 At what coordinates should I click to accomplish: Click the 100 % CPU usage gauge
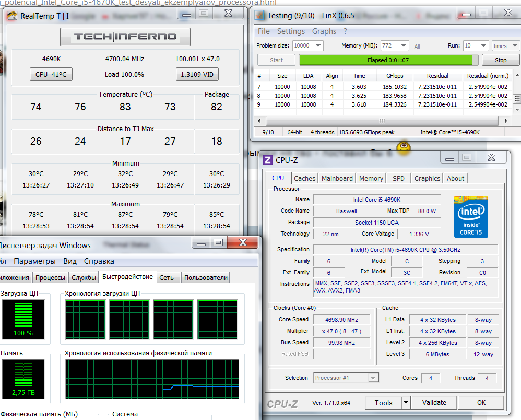point(23,319)
